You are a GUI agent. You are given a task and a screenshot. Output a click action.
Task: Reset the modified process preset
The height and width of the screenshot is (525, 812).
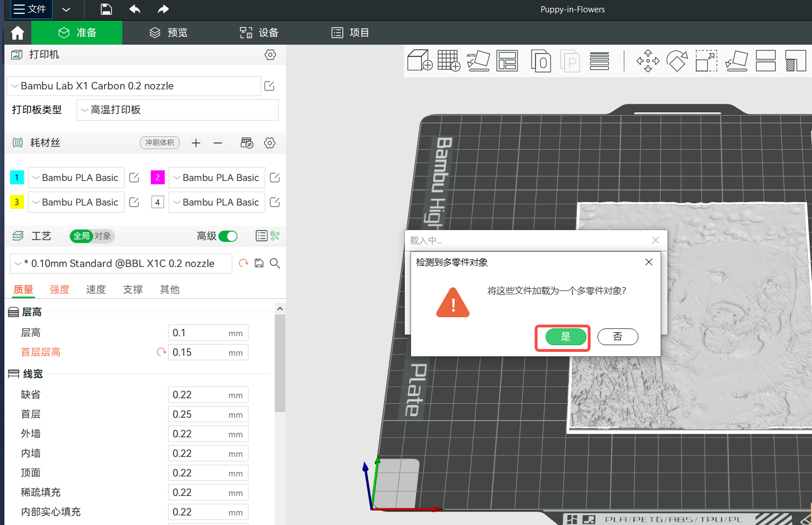coord(243,263)
